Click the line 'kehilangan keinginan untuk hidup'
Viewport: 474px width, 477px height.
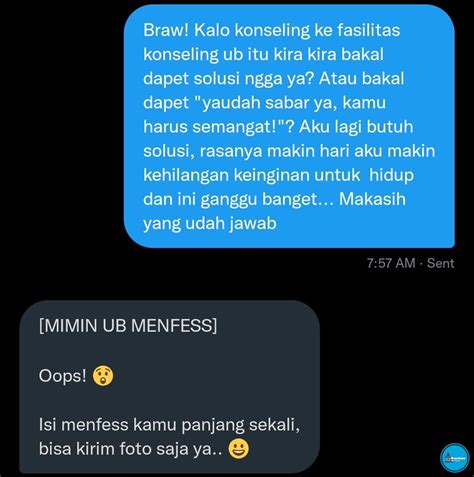278,175
